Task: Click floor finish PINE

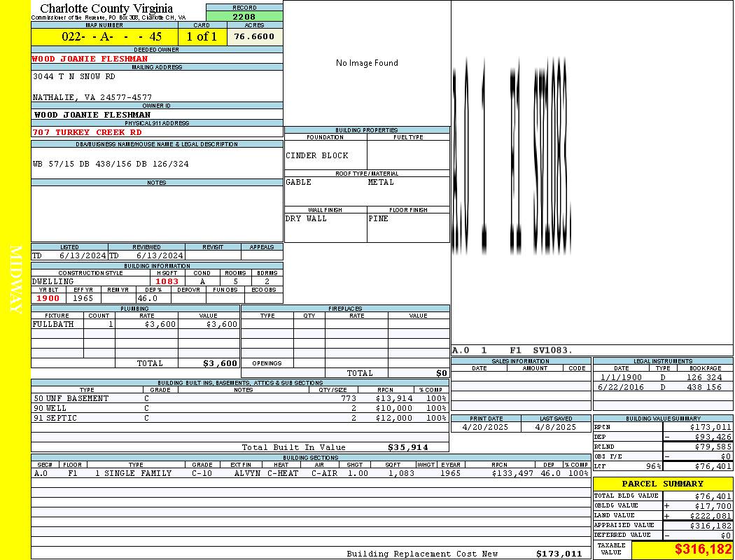Action: [x=378, y=218]
